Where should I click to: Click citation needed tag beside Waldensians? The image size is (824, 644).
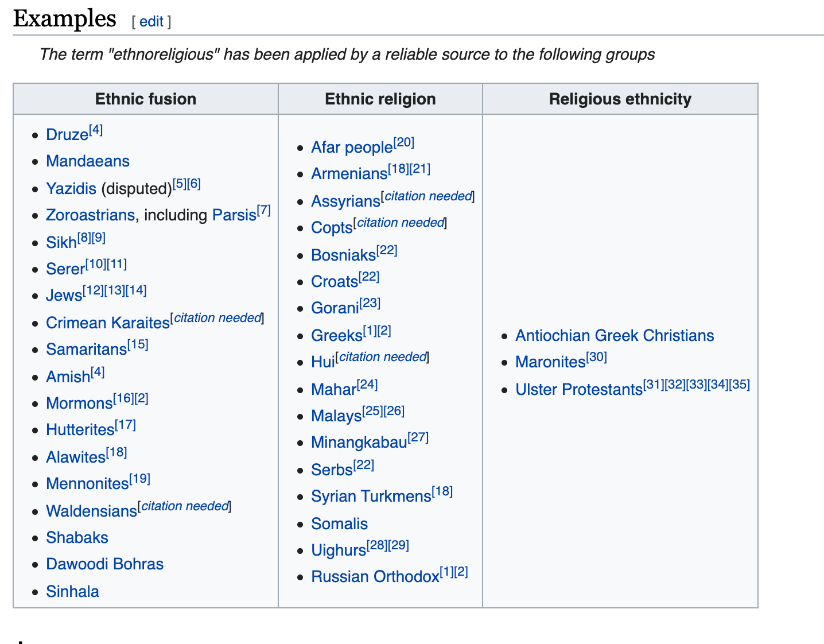(x=185, y=506)
